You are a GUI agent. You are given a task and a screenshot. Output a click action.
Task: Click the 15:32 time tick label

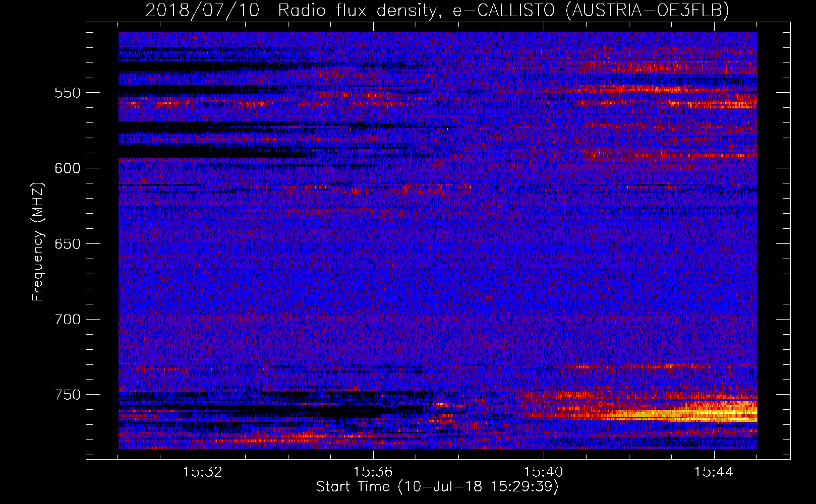pos(203,472)
